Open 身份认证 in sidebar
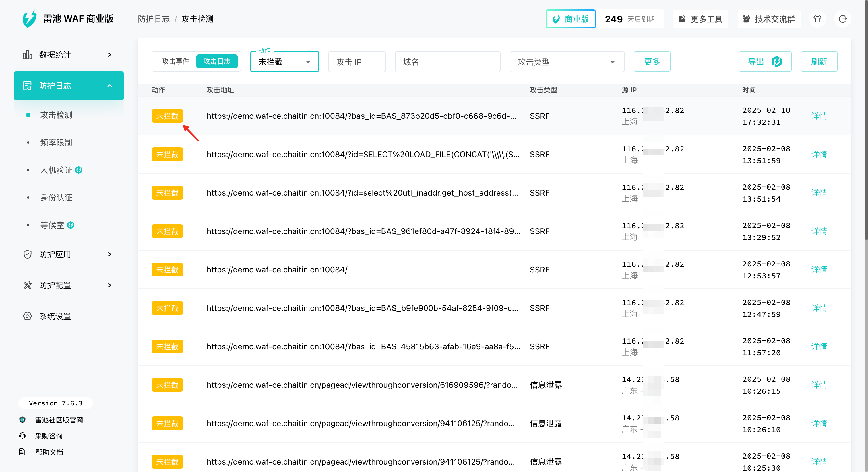The width and height of the screenshot is (868, 472). pos(56,198)
